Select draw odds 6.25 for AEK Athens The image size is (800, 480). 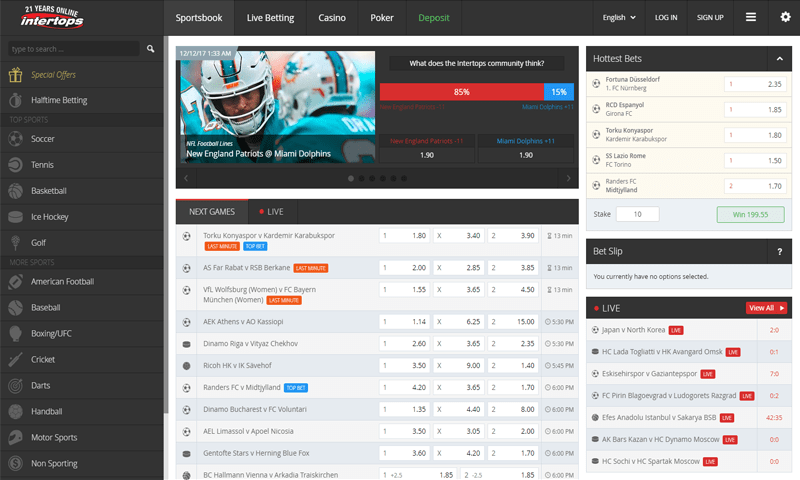pyautogui.click(x=458, y=322)
